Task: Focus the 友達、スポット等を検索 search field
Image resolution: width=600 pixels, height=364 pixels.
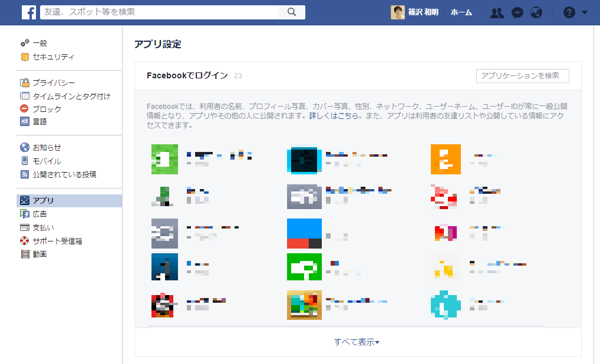Action: (159, 12)
